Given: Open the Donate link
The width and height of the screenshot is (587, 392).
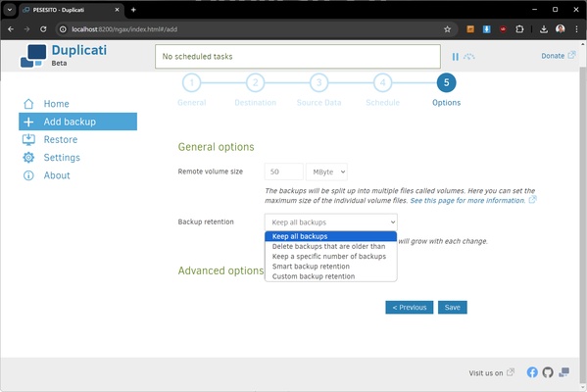Looking at the screenshot, I should pos(553,56).
